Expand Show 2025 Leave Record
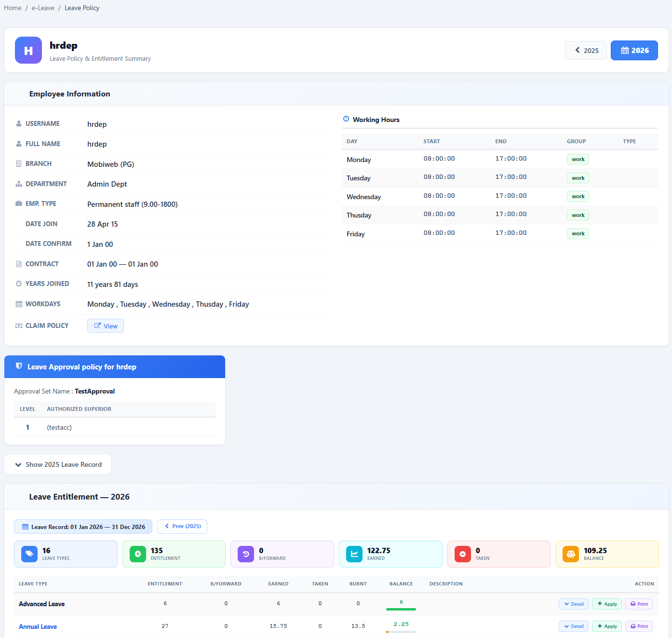This screenshot has height=638, width=672. click(x=58, y=464)
